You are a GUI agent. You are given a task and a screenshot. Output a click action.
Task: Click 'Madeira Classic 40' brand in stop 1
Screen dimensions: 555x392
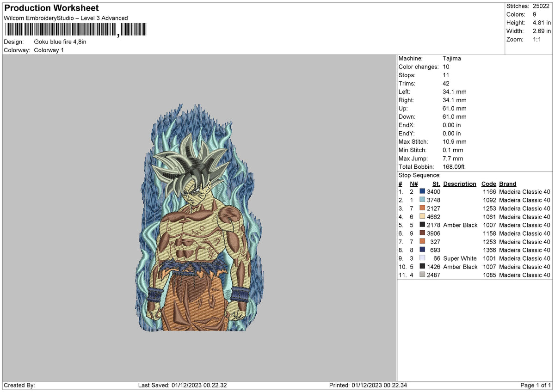(x=525, y=191)
